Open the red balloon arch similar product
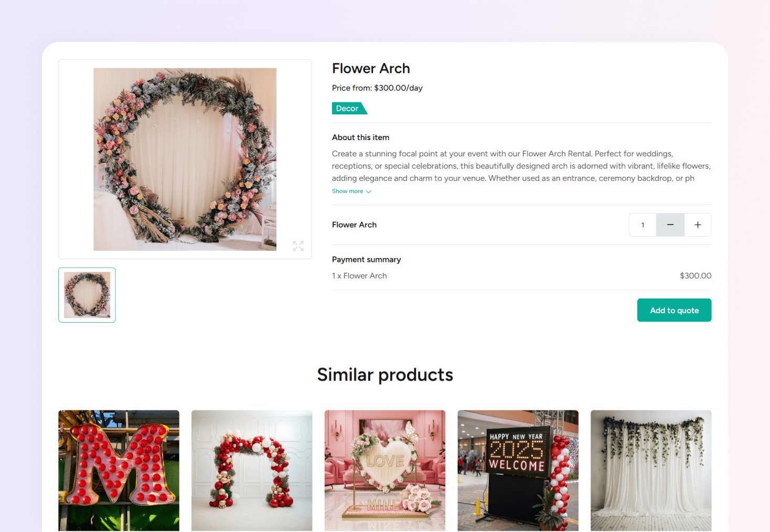Image resolution: width=770 pixels, height=532 pixels. pos(252,470)
